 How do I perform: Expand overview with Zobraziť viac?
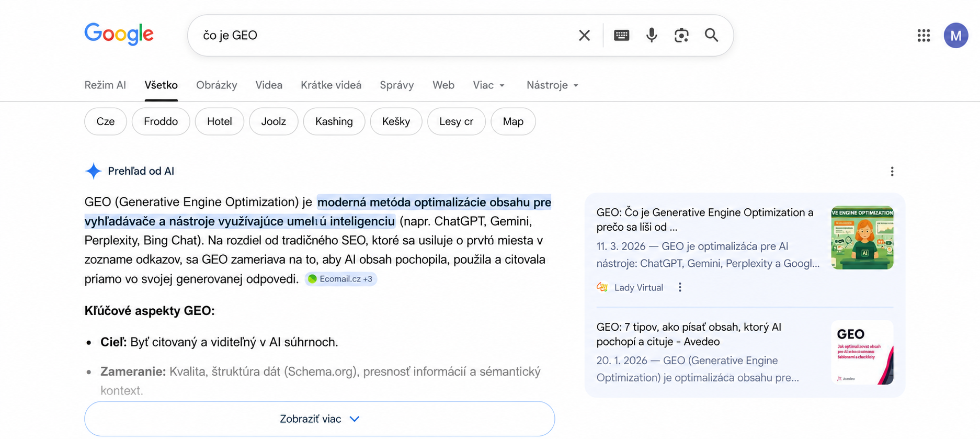(320, 419)
